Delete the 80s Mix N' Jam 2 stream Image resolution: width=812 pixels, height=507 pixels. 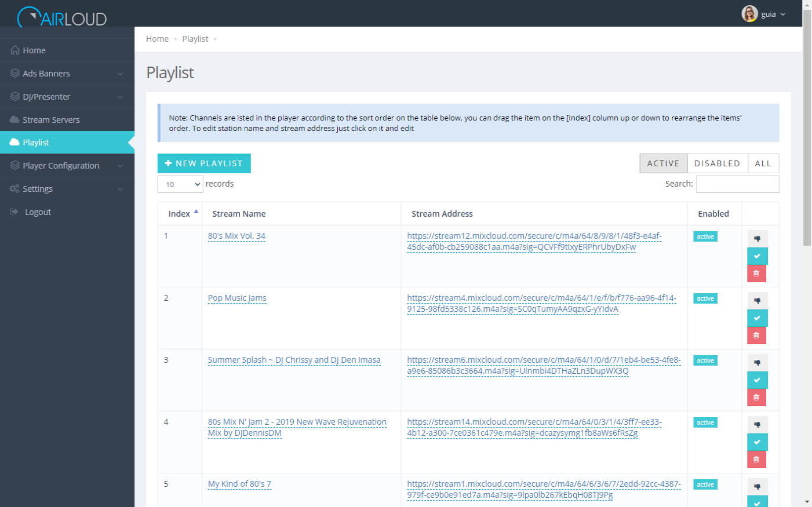756,459
